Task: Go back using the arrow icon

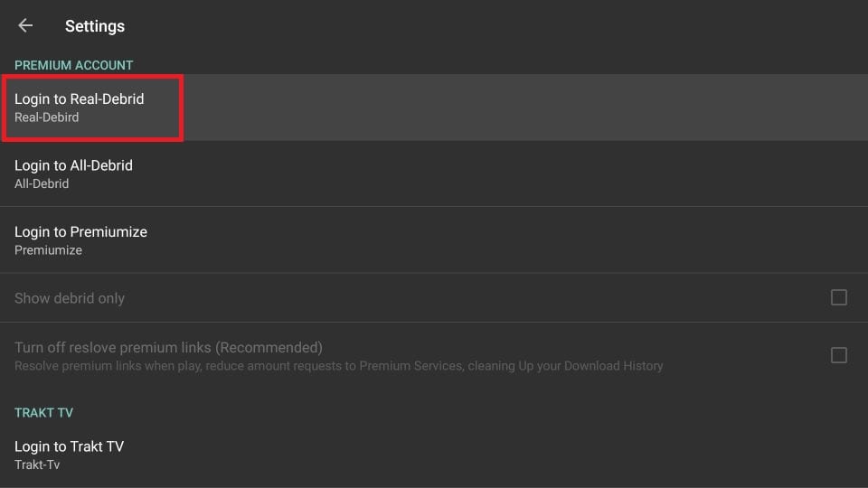Action: coord(25,25)
